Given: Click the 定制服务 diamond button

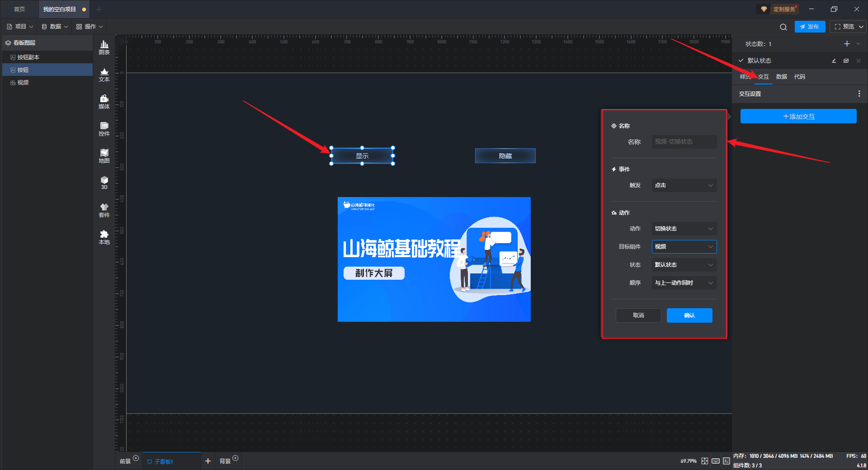Looking at the screenshot, I should coord(778,9).
